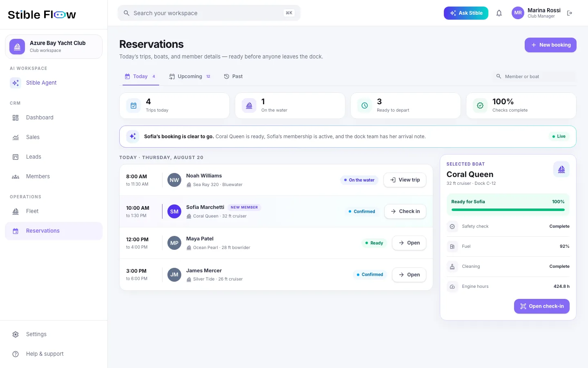Go to Dashboard in the sidebar
Screen dimensions: 588x368
click(54, 118)
